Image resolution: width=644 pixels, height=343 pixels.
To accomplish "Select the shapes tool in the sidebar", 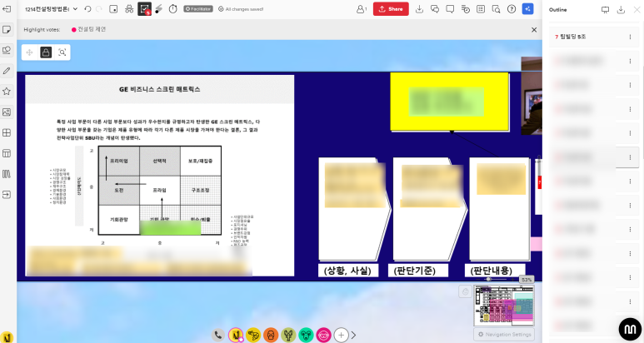I will (x=7, y=50).
